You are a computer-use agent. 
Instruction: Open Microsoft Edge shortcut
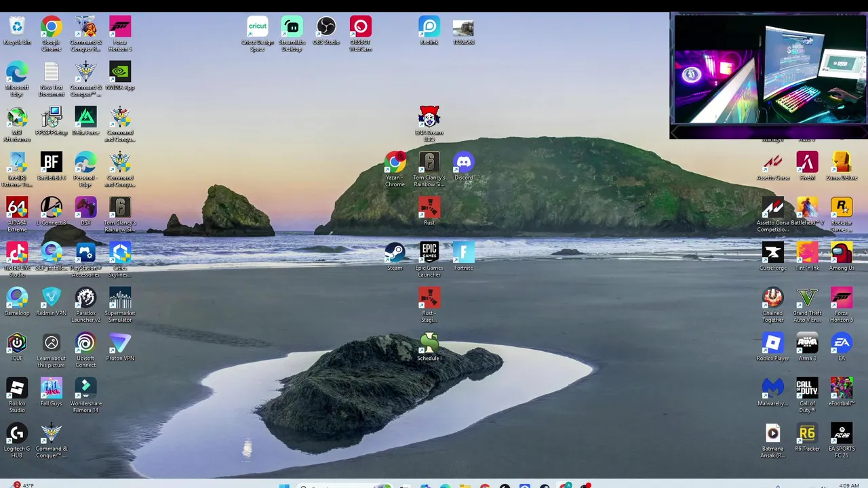[x=17, y=79]
